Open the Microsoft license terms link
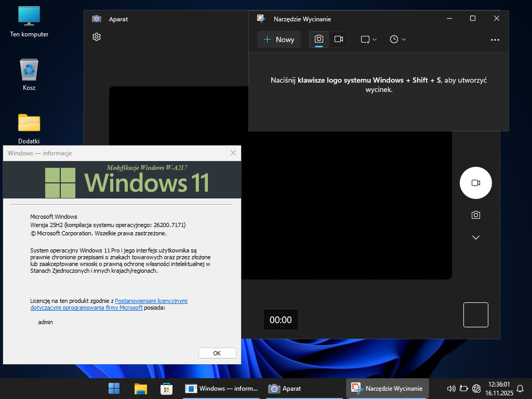 pos(151,301)
